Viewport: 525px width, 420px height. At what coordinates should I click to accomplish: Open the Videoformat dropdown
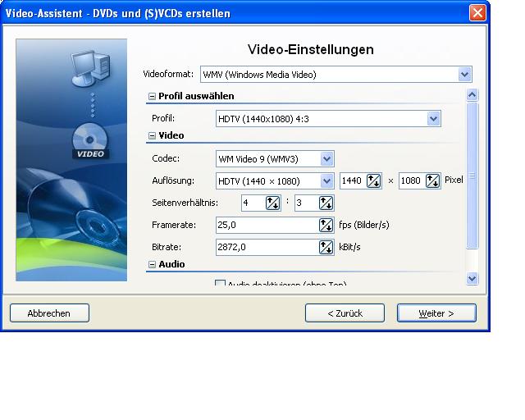pyautogui.click(x=465, y=75)
